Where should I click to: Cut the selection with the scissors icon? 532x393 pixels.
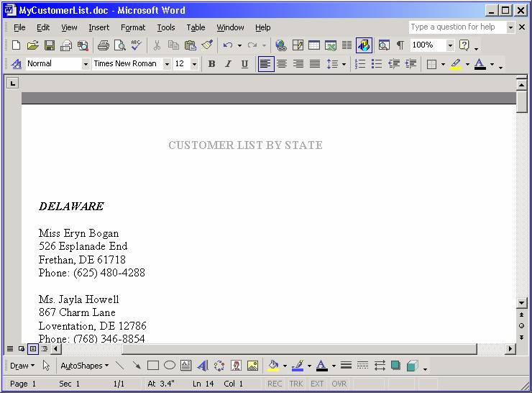point(157,45)
